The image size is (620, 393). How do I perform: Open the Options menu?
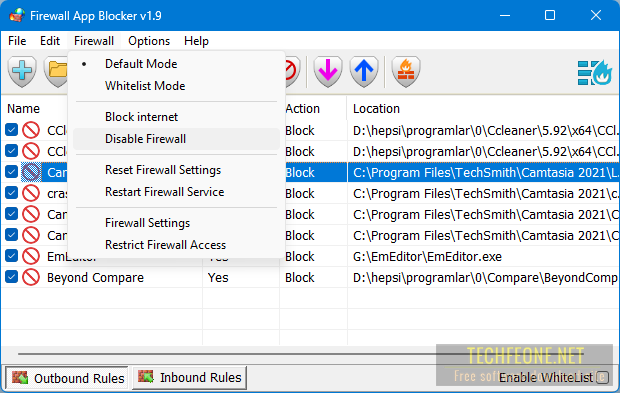pyautogui.click(x=149, y=41)
